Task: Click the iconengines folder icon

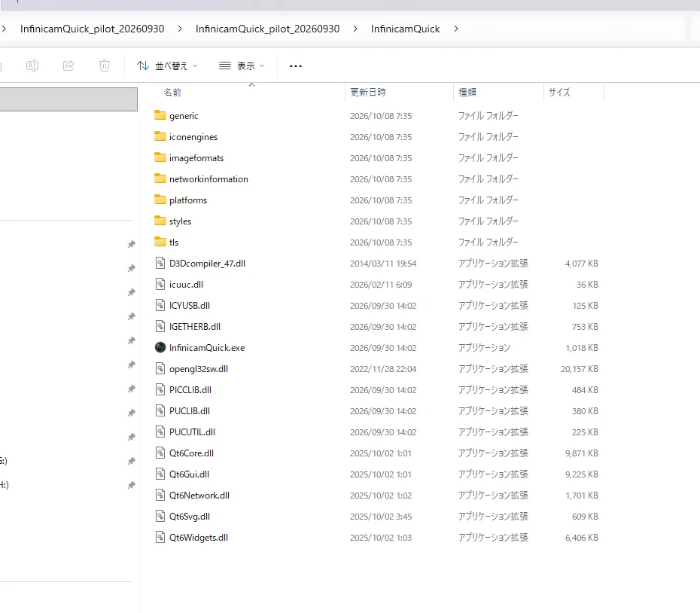Action: pyautogui.click(x=160, y=136)
